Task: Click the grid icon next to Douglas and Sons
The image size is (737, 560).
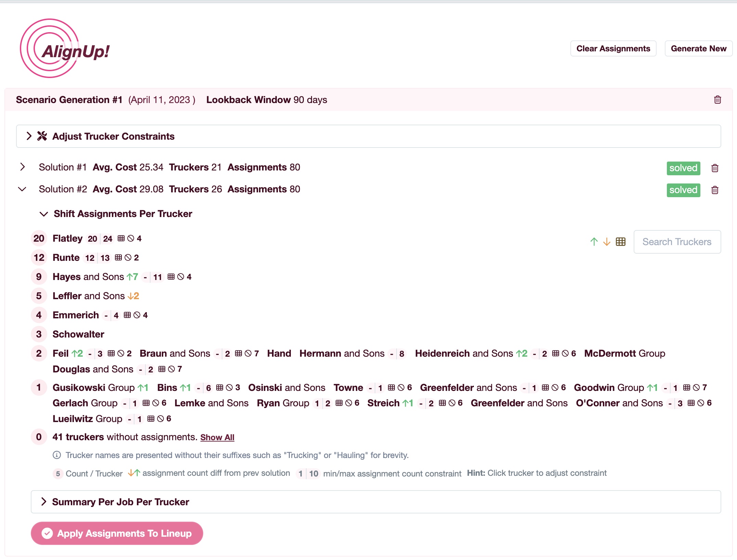Action: click(x=162, y=369)
